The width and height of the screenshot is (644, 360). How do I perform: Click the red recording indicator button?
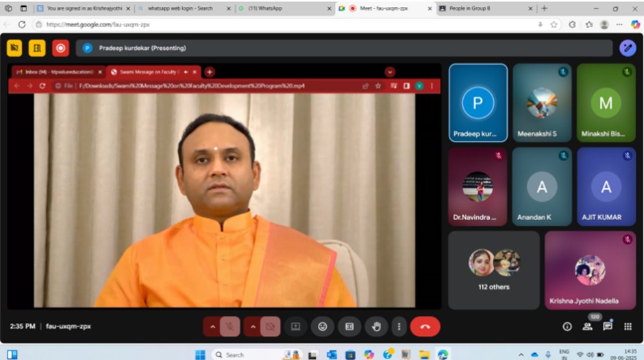click(61, 48)
